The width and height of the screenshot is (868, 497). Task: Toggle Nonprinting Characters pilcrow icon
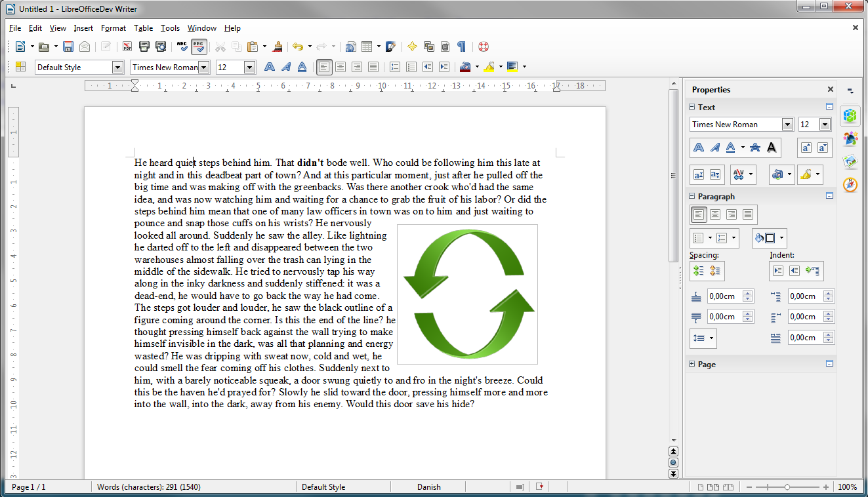462,47
